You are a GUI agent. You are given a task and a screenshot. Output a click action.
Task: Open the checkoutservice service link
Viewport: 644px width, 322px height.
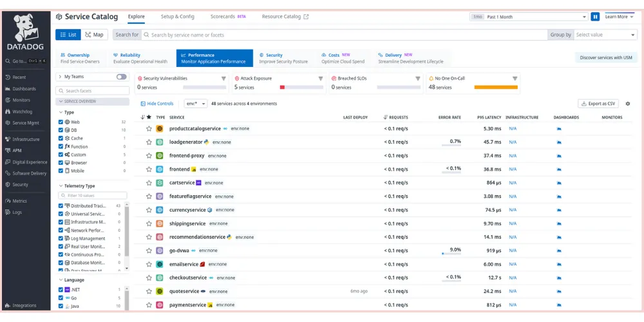[x=188, y=278]
